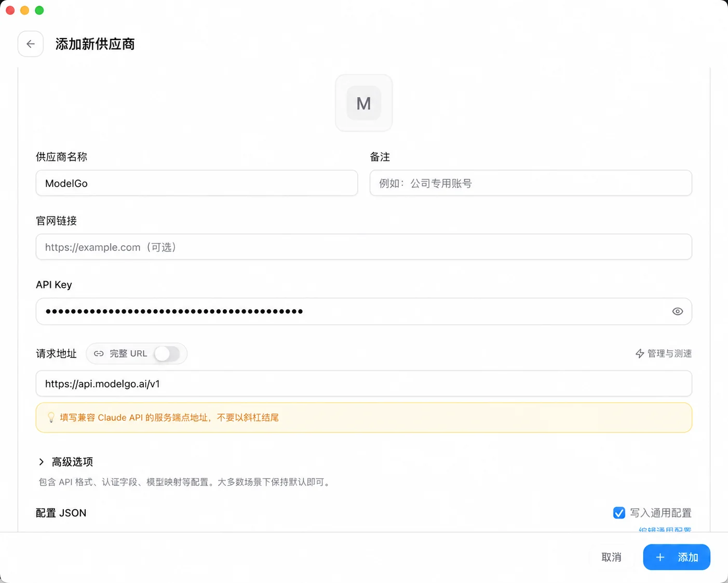Click the 请求地址 URL field
The image size is (728, 583).
click(x=364, y=383)
